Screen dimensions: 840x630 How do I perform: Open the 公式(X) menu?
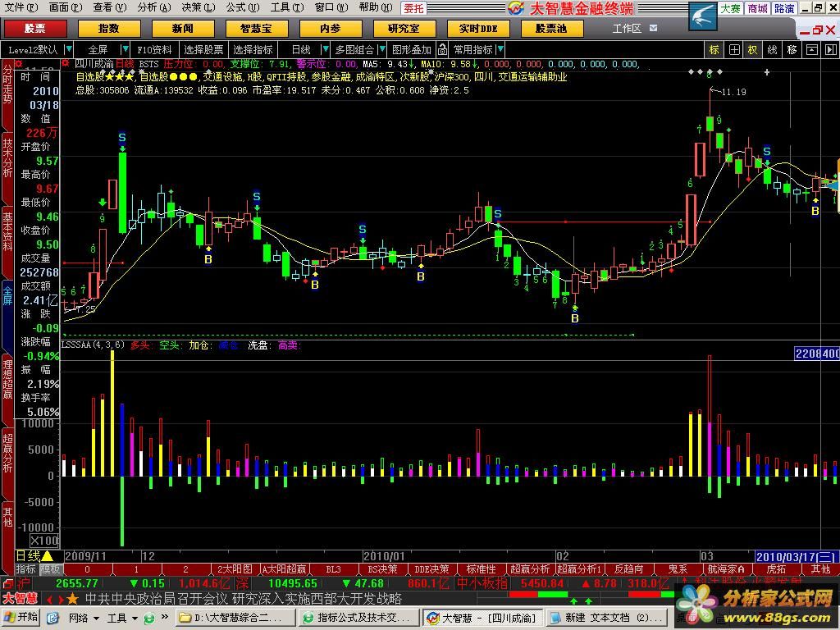click(x=237, y=7)
